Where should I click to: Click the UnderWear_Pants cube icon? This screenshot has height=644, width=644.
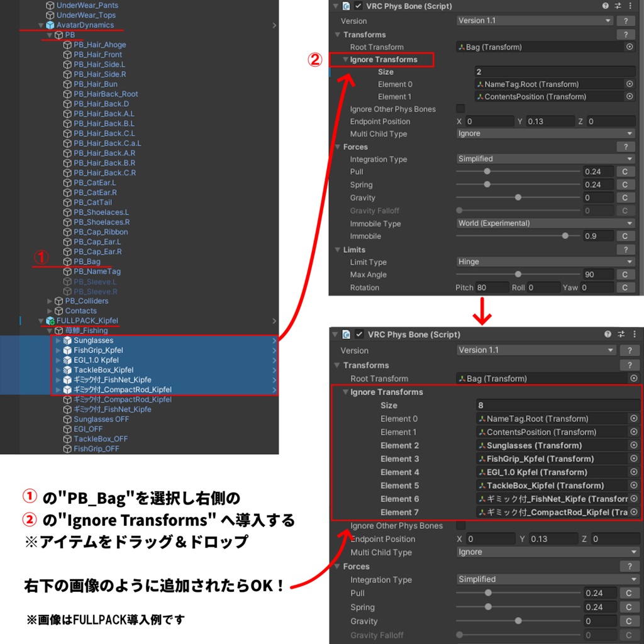point(50,5)
